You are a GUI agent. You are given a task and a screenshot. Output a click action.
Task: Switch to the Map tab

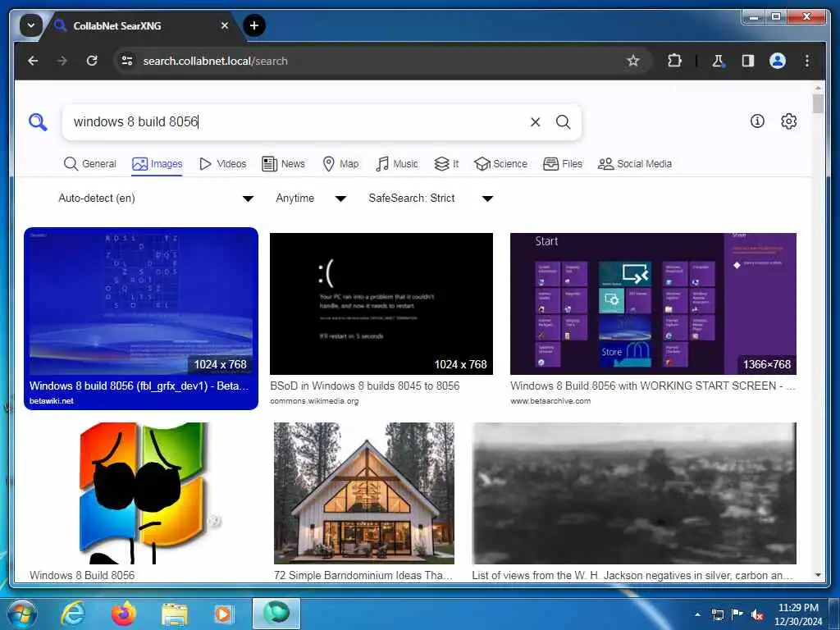[340, 164]
